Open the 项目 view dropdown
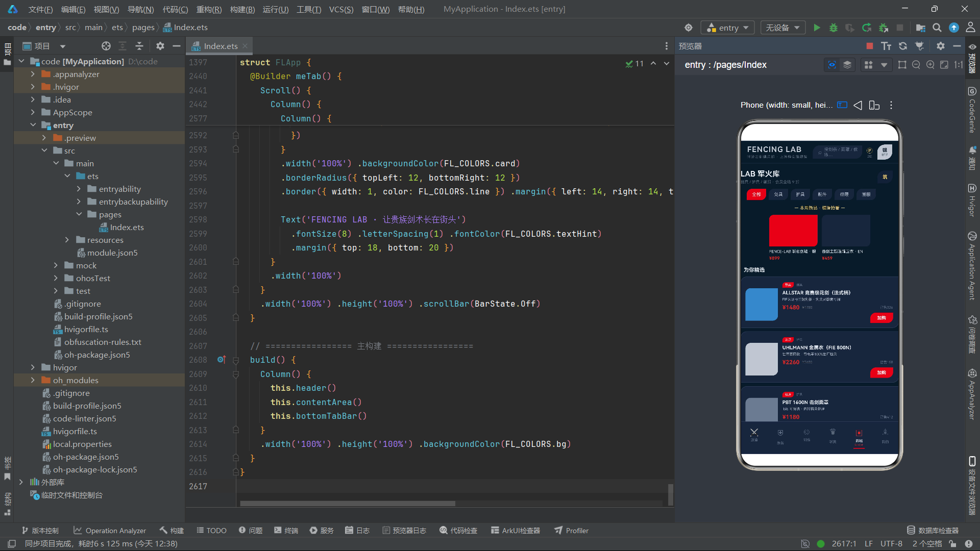 (45, 46)
